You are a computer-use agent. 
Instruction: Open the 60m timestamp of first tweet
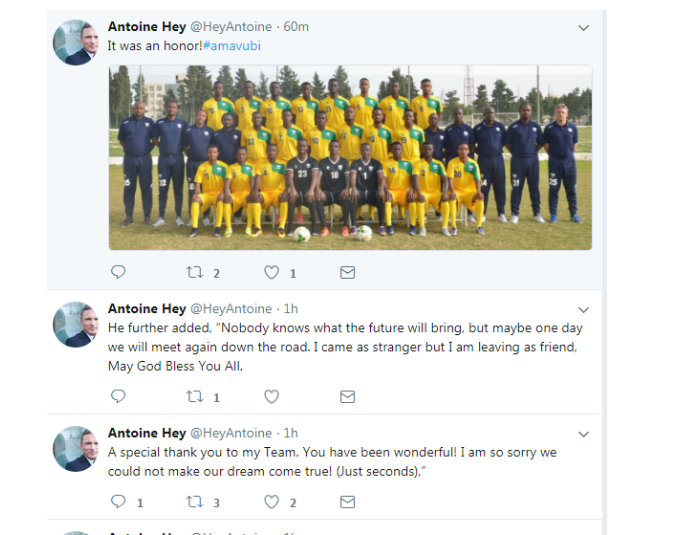point(296,27)
